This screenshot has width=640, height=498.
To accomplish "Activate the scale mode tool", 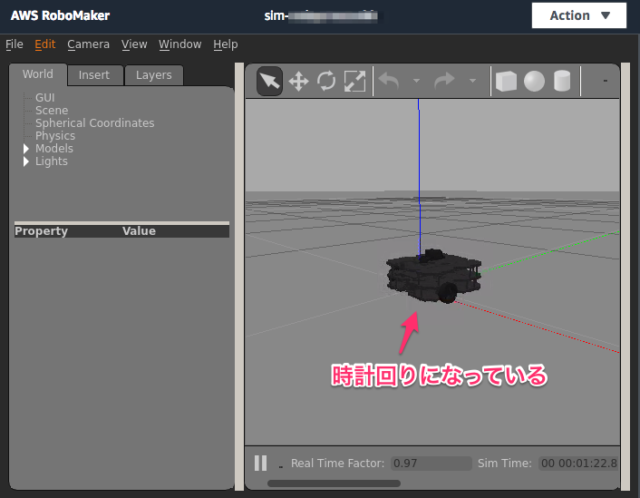I will (355, 81).
